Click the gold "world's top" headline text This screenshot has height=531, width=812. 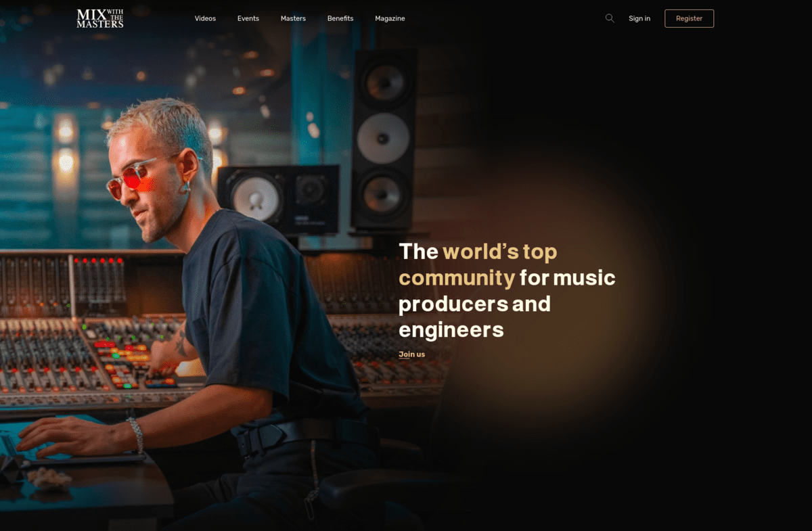pos(499,252)
